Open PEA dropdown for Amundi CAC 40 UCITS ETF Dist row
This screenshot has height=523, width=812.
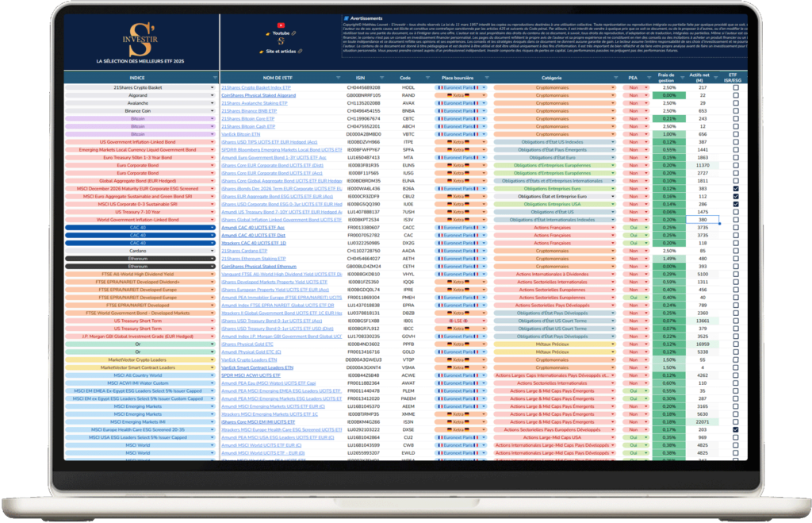point(646,236)
